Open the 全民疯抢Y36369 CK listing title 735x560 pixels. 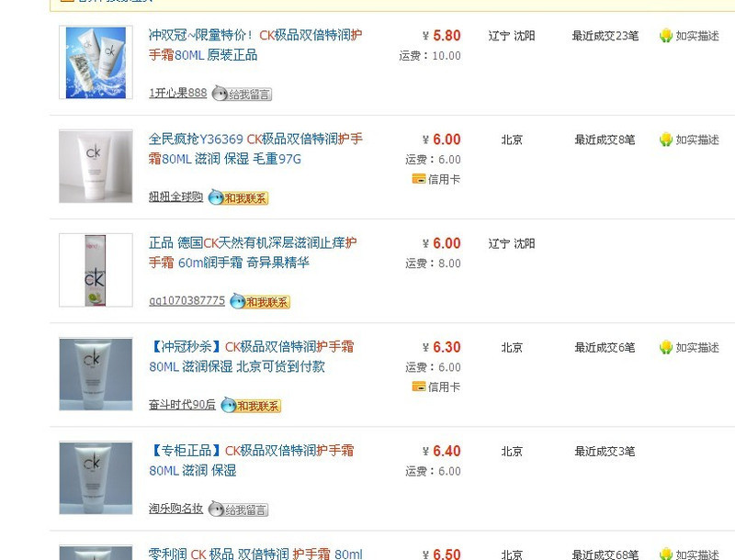pyautogui.click(x=255, y=149)
